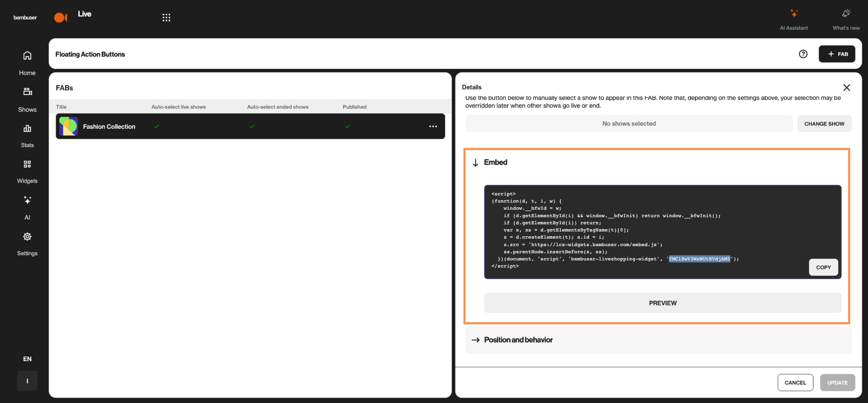Click the auto-select ended shows checkmark

coord(252,126)
